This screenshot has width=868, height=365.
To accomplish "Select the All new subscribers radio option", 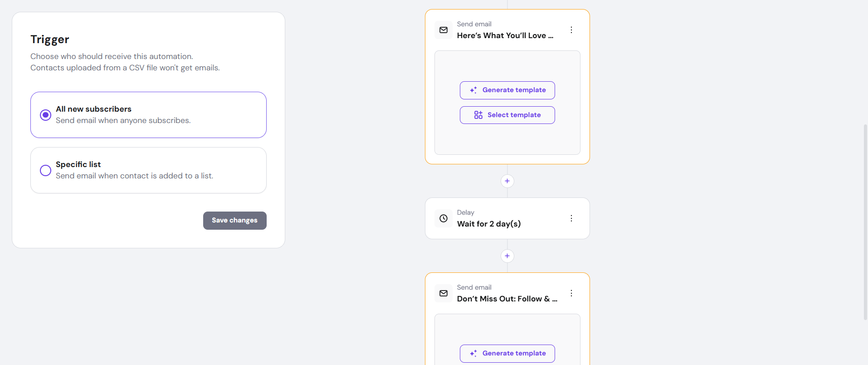I will (45, 115).
